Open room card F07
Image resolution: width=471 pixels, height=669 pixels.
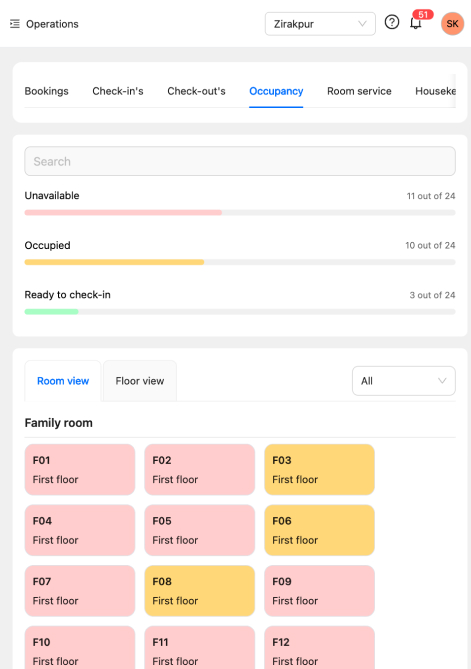(80, 591)
